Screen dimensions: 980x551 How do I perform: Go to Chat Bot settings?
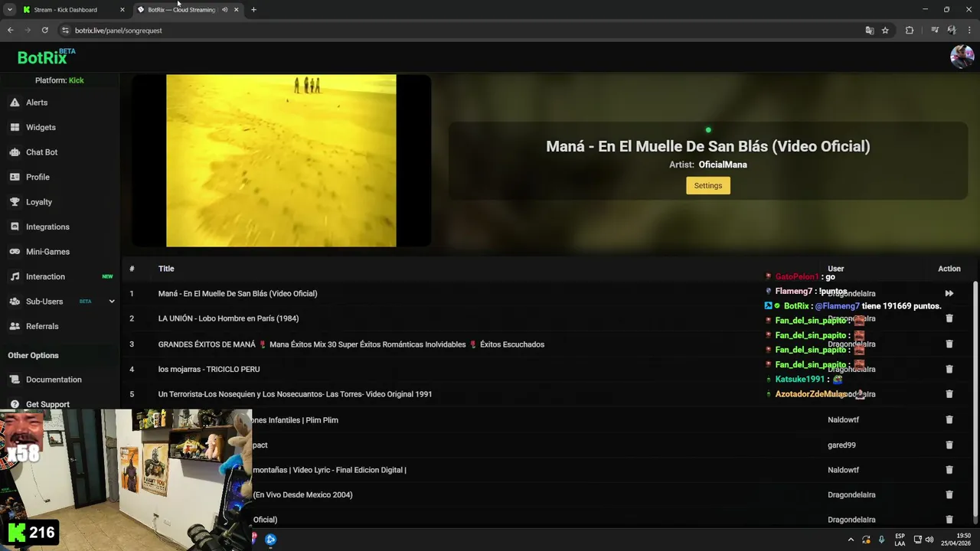point(41,152)
